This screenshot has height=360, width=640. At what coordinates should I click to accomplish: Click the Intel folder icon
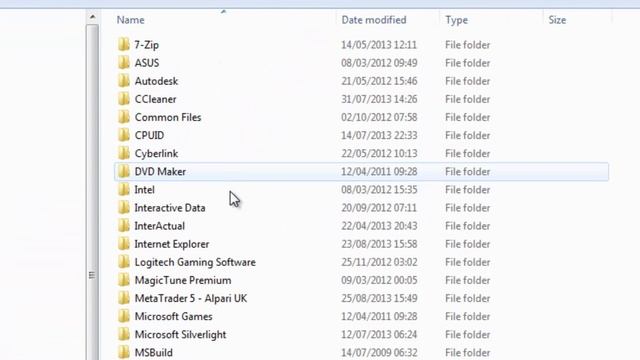point(124,189)
